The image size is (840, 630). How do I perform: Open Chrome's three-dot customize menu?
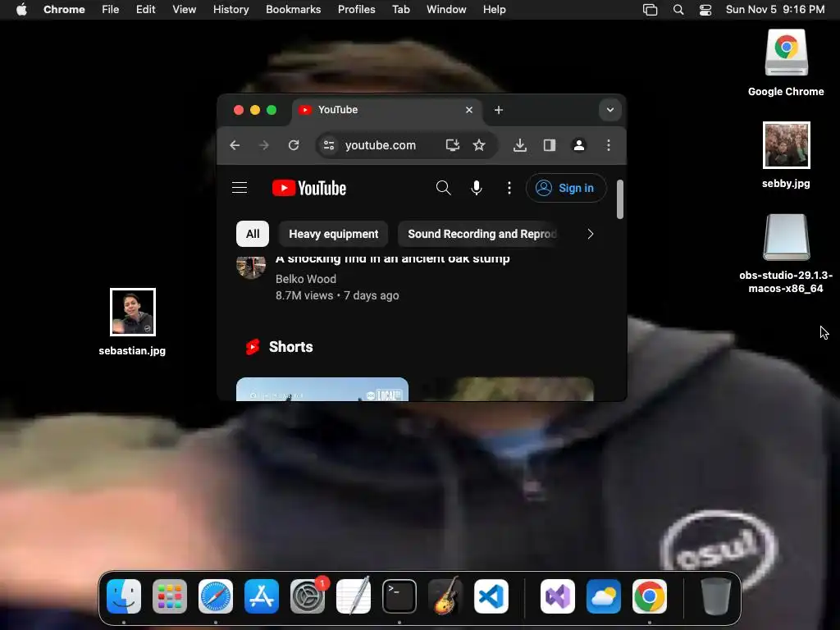(x=609, y=145)
